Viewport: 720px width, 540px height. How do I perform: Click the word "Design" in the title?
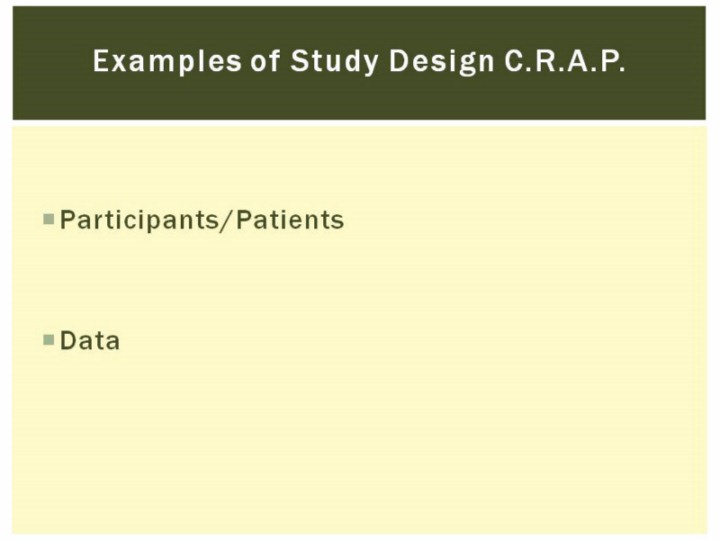pos(433,62)
